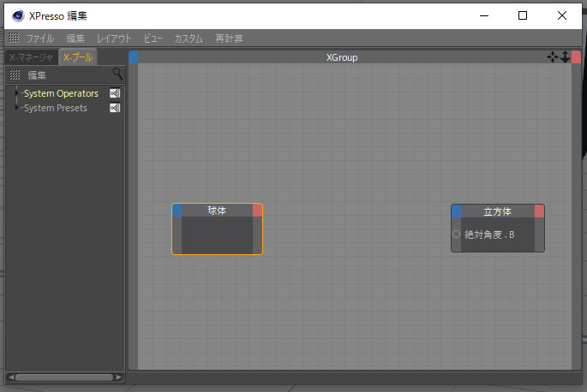Select the 立方体 node title

coord(498,211)
